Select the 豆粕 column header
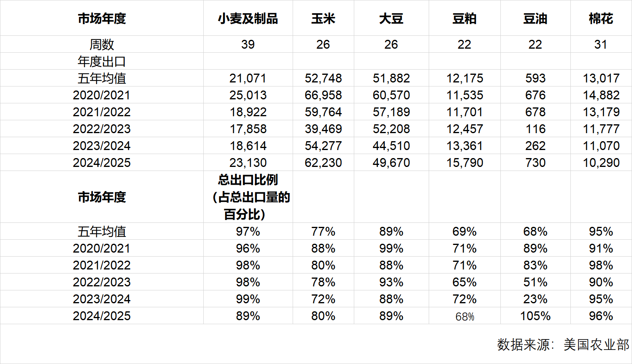The width and height of the screenshot is (632, 364). point(464,19)
